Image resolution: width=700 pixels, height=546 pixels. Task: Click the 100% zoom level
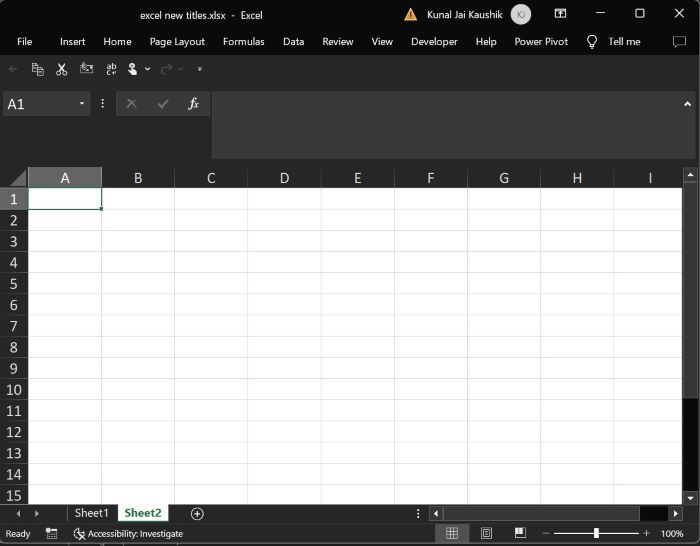point(672,533)
